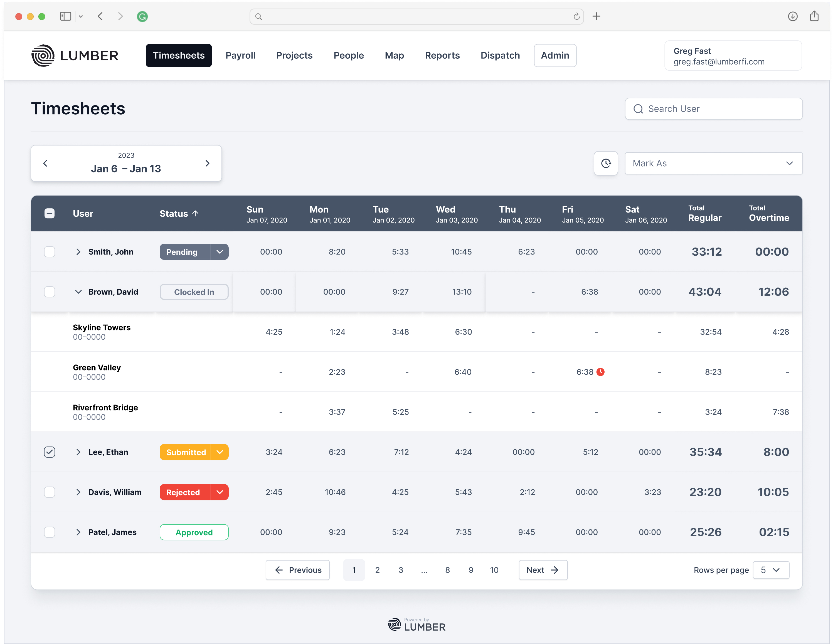Screen dimensions: 833x644
Task: Check the Smith, John row checkbox
Action: pos(50,252)
